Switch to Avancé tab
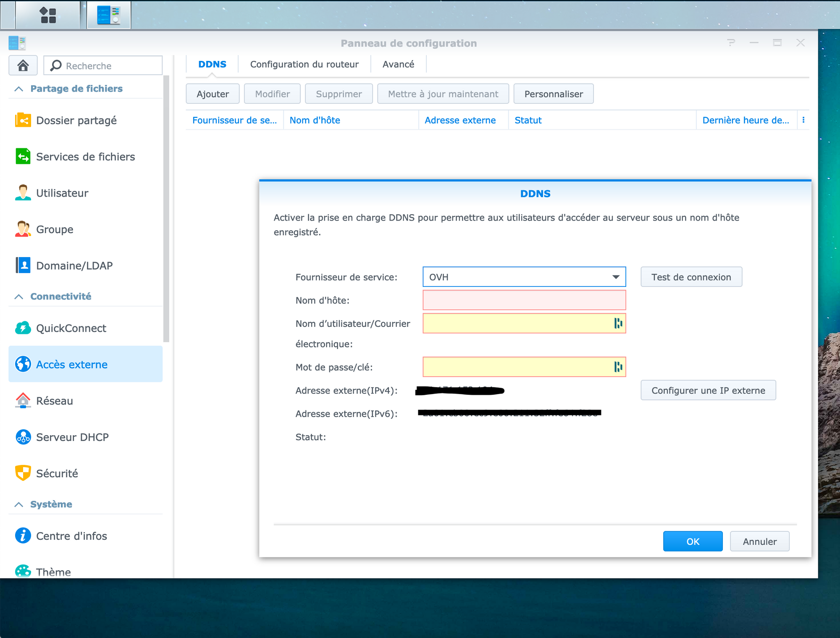The width and height of the screenshot is (840, 638). (x=398, y=64)
